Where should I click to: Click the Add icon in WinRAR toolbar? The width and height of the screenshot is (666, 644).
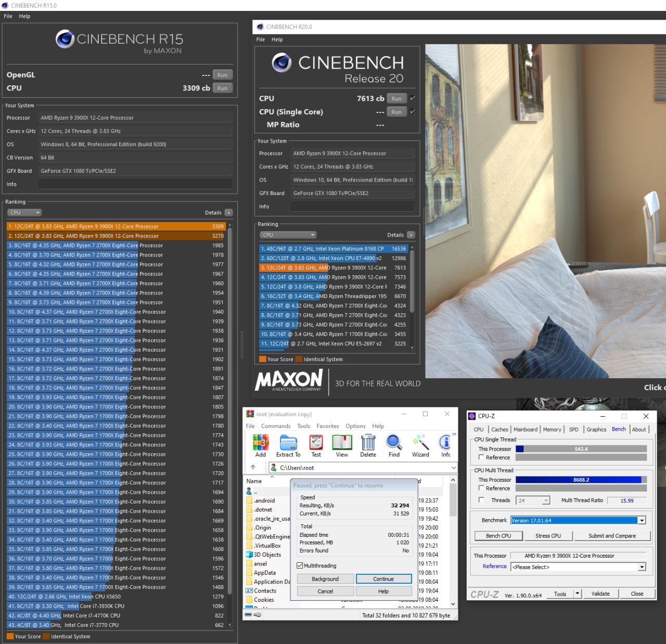(261, 442)
